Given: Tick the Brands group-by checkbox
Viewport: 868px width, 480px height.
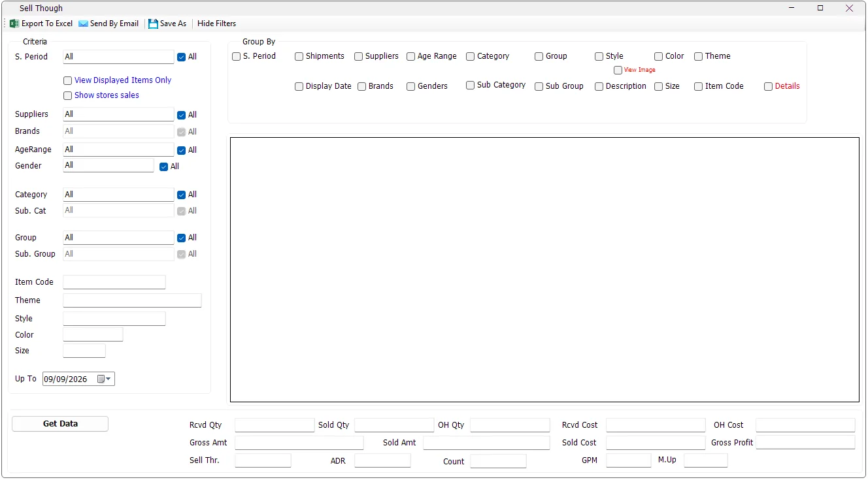Looking at the screenshot, I should pos(361,87).
